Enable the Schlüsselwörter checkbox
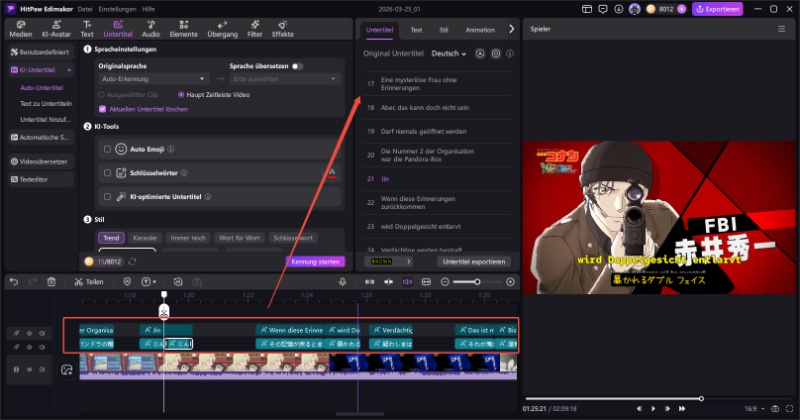The width and height of the screenshot is (800, 420). (107, 173)
